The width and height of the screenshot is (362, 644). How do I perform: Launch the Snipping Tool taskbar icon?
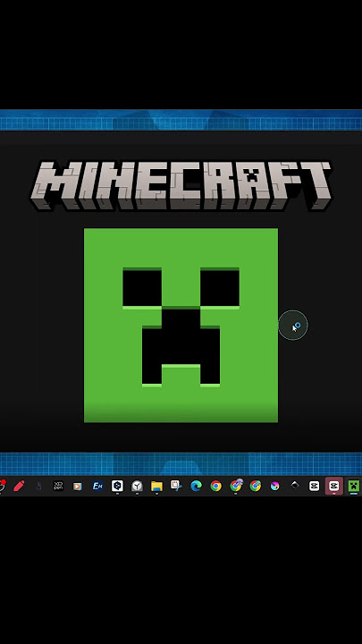176,486
